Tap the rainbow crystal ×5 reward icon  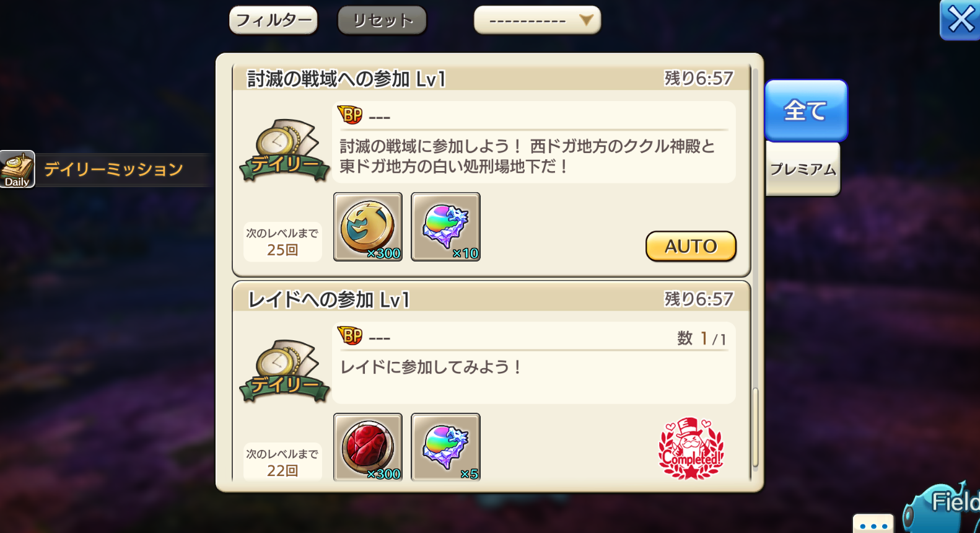445,447
